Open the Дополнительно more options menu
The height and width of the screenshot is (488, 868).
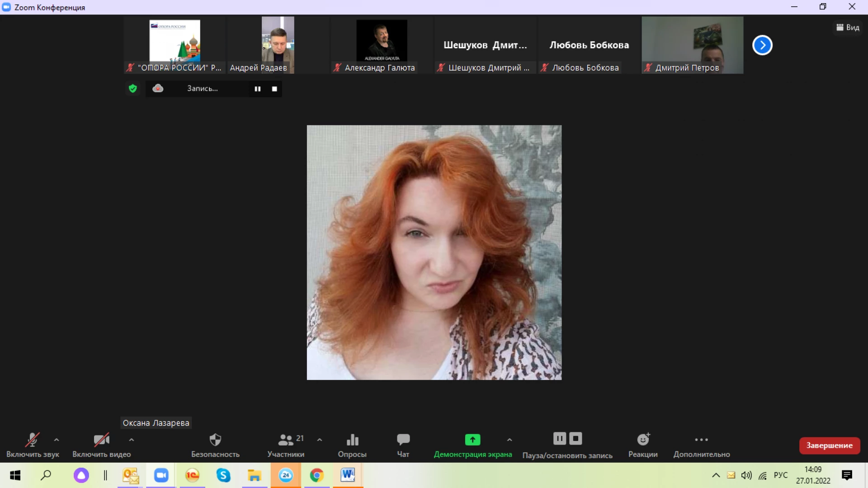point(702,445)
